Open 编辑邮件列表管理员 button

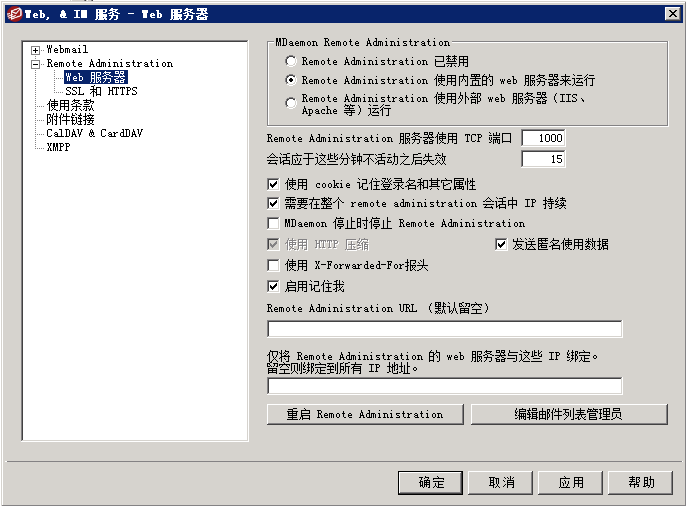tap(568, 414)
